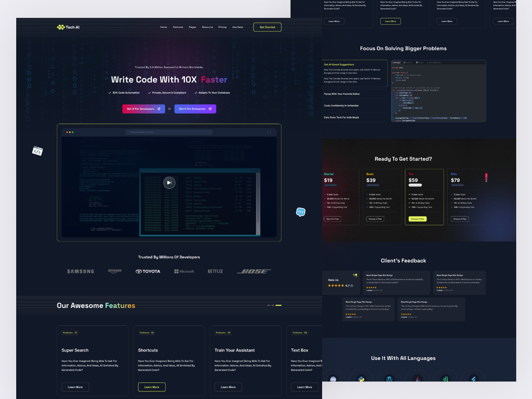Click the Netflix logo

point(215,271)
